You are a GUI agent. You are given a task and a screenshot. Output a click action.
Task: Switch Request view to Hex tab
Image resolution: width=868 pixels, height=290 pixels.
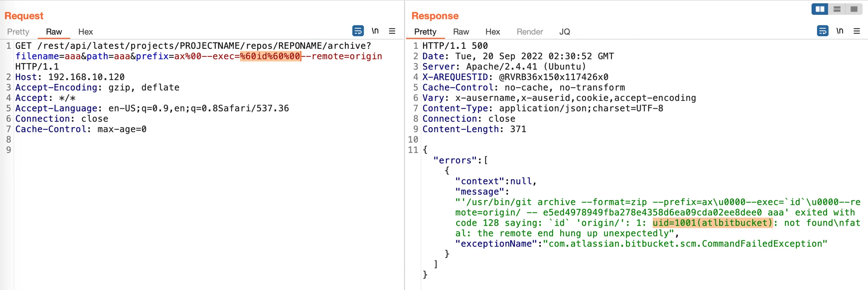[x=86, y=32]
